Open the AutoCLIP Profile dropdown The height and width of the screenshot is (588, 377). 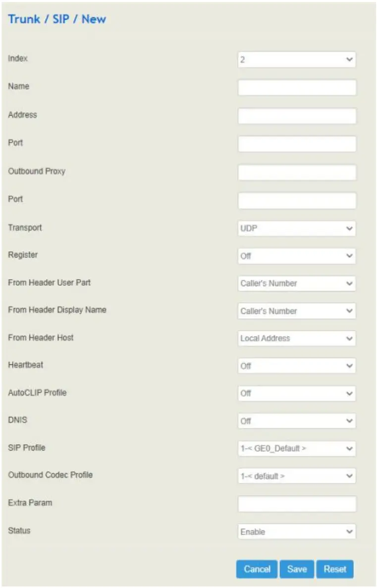pos(296,393)
